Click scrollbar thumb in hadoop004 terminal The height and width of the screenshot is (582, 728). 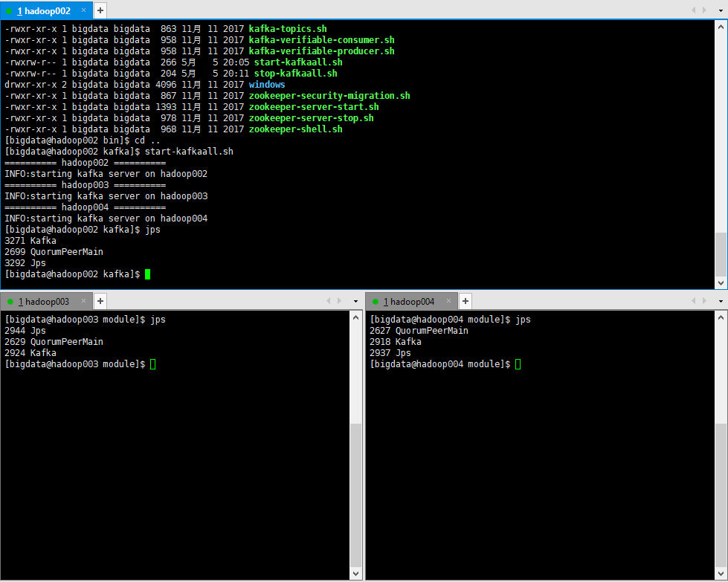tap(721, 495)
